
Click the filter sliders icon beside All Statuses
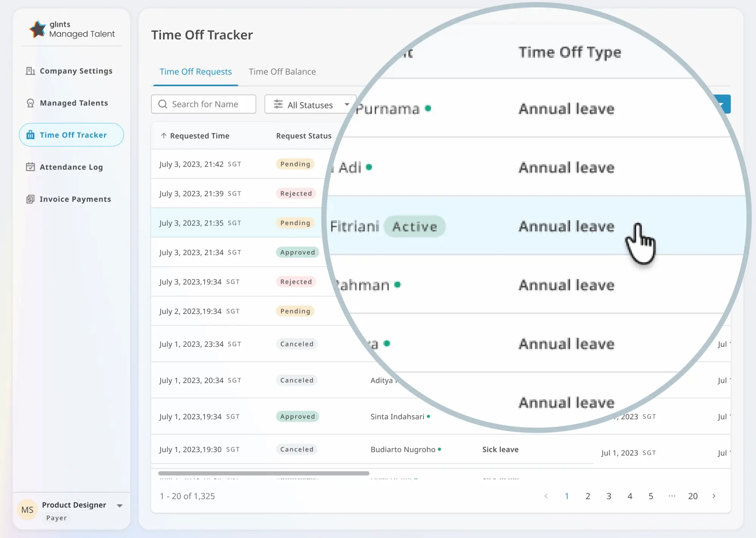point(279,104)
